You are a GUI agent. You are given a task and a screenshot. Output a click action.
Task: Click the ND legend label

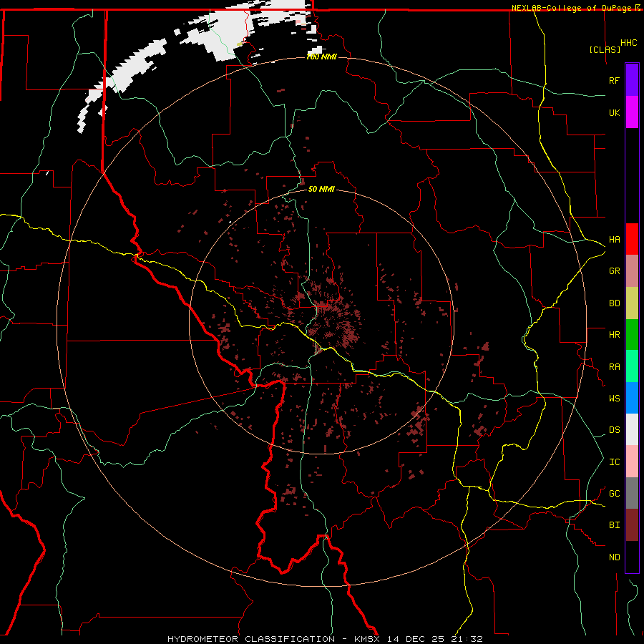click(x=615, y=557)
